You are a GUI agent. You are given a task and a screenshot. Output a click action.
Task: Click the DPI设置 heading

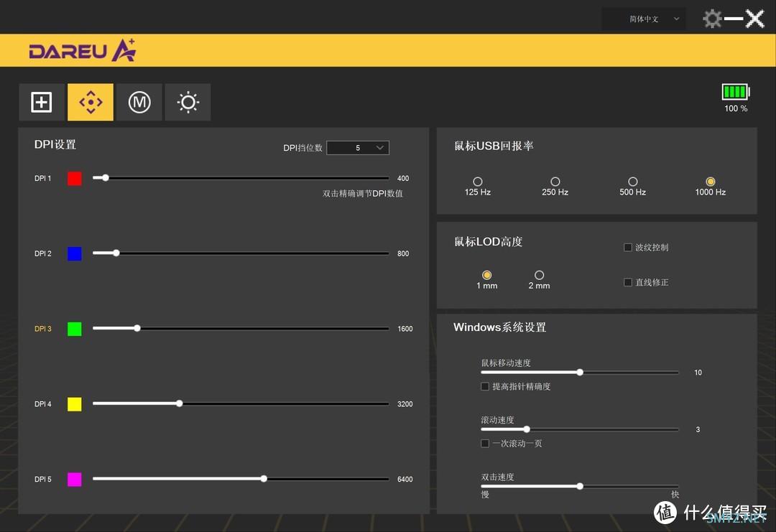(x=55, y=144)
